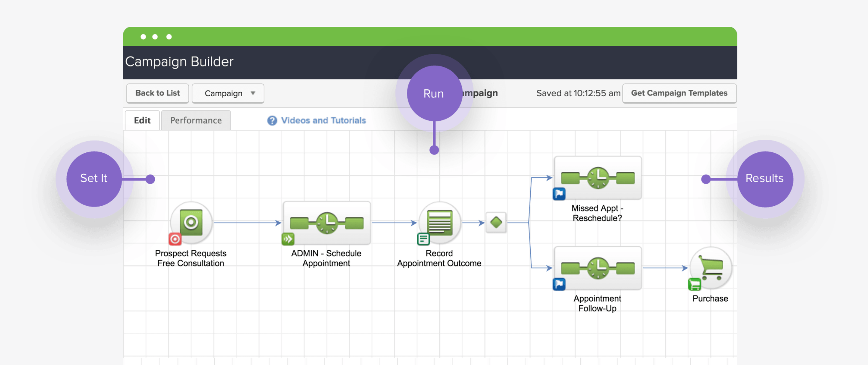Switch to the Edit tab
Screen dimensions: 868x365
(142, 120)
